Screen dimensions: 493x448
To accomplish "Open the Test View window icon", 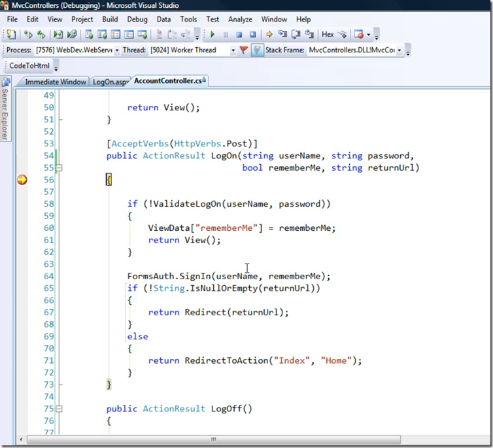I will pyautogui.click(x=89, y=34).
